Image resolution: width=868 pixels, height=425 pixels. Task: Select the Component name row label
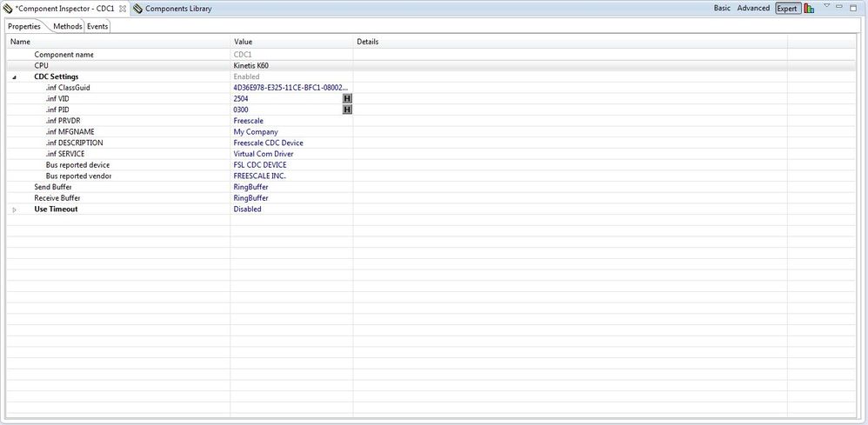tap(63, 55)
